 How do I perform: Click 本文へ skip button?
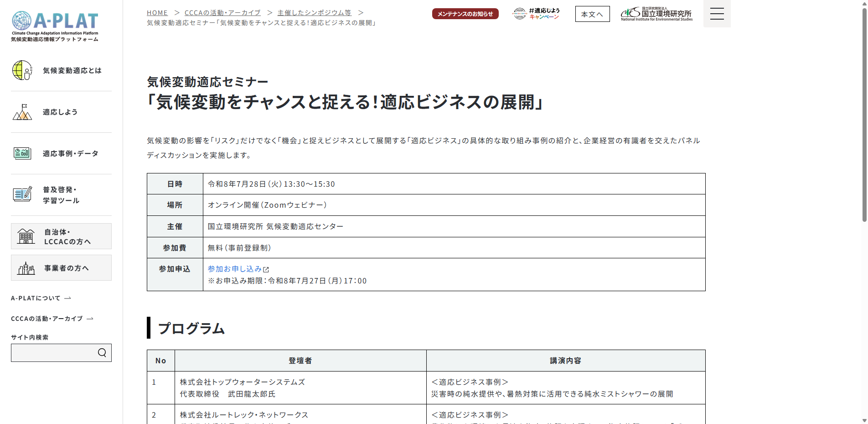[592, 14]
